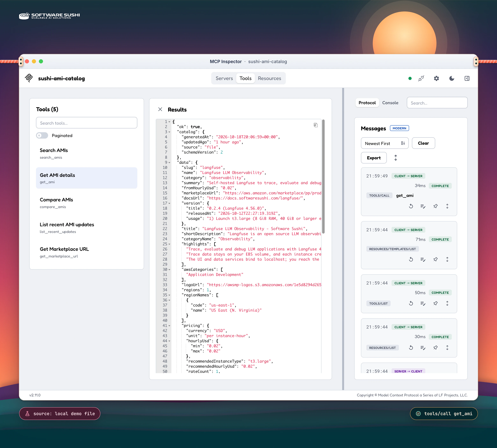Viewport: 497px width, 448px height.
Task: Collapse JSON line 3 catalog fold arrow
Action: coord(169,132)
